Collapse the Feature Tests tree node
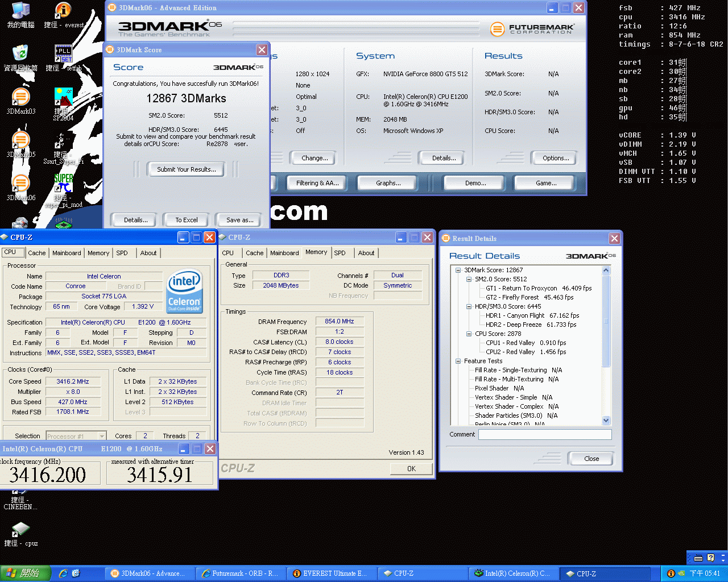This screenshot has height=582, width=728. (458, 361)
